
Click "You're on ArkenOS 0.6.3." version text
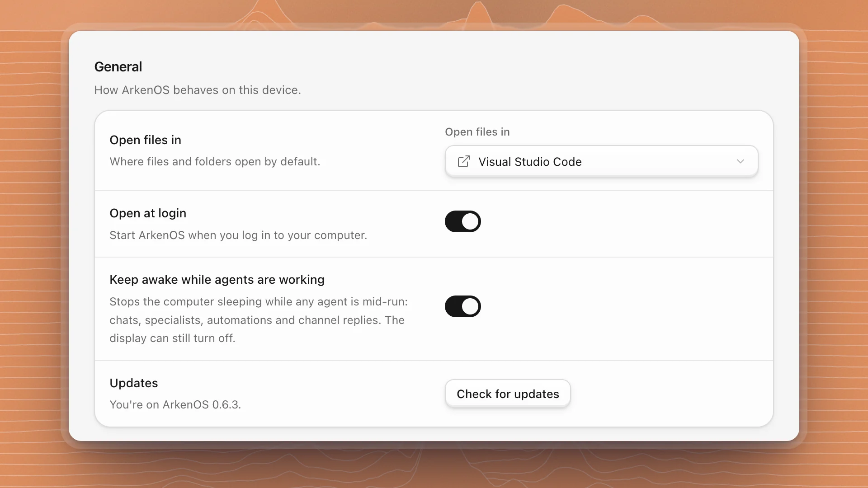tap(175, 405)
